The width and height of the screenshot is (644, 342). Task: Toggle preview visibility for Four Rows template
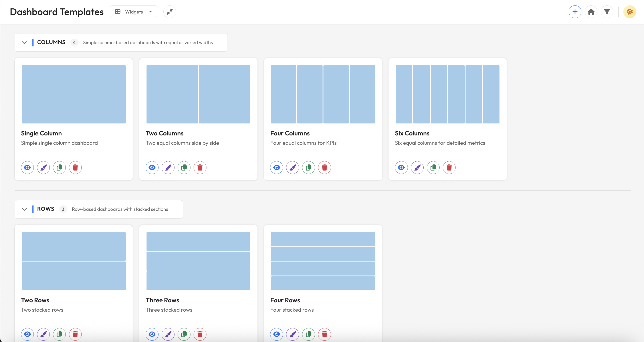(x=276, y=334)
